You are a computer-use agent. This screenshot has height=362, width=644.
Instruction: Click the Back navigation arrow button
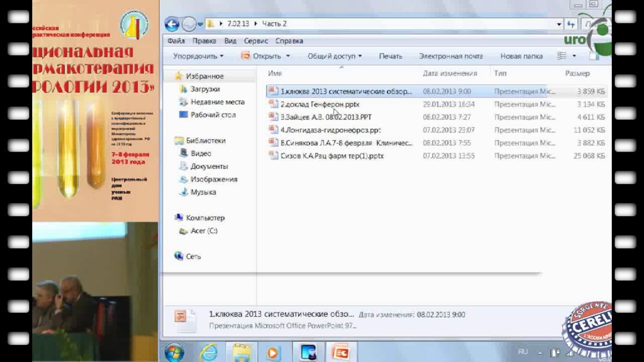click(x=172, y=24)
